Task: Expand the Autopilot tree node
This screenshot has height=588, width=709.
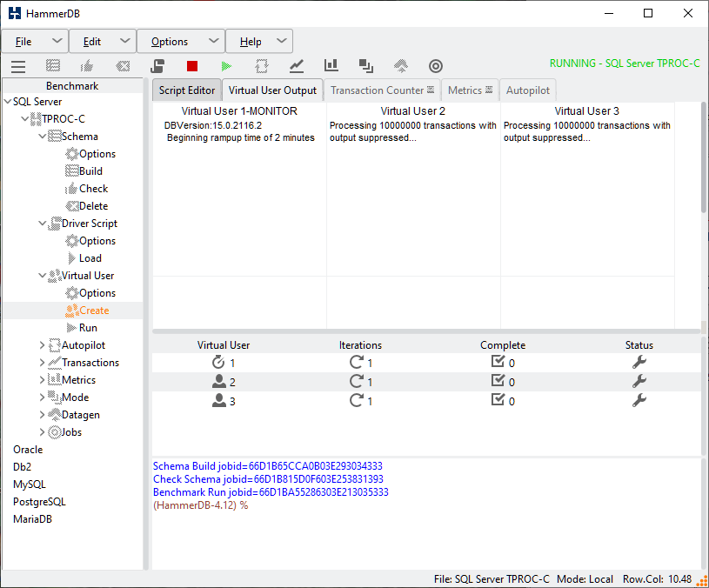Action: 43,345
